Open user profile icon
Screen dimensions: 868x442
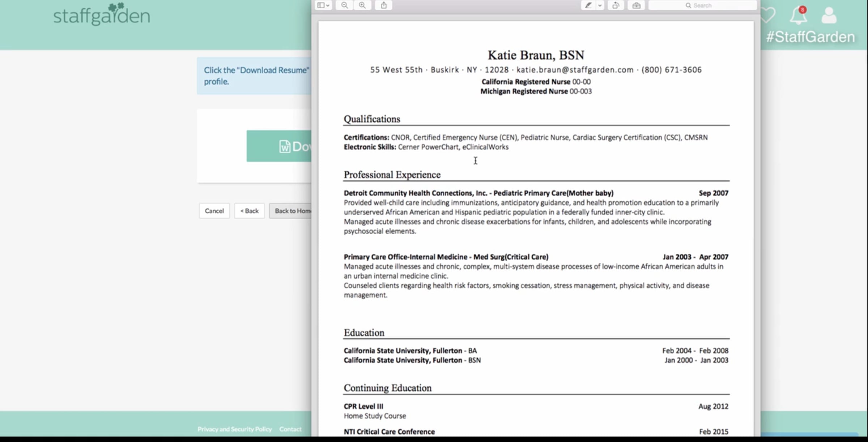[x=829, y=16]
